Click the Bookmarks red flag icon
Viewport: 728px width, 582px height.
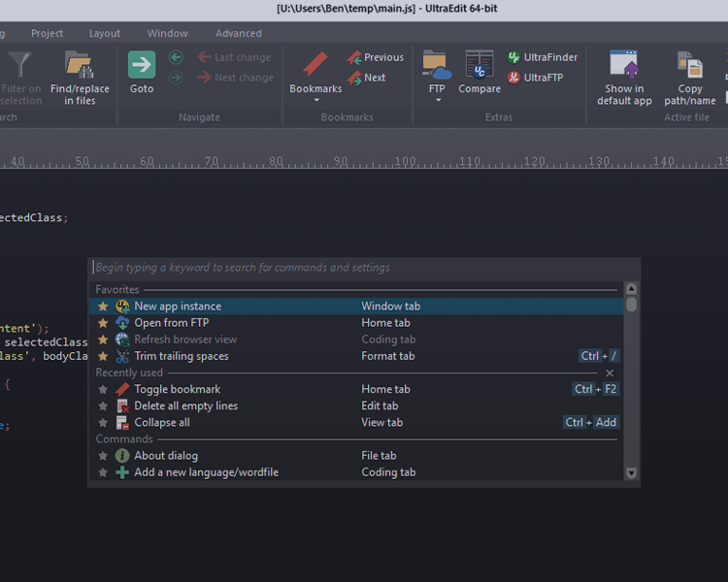315,64
